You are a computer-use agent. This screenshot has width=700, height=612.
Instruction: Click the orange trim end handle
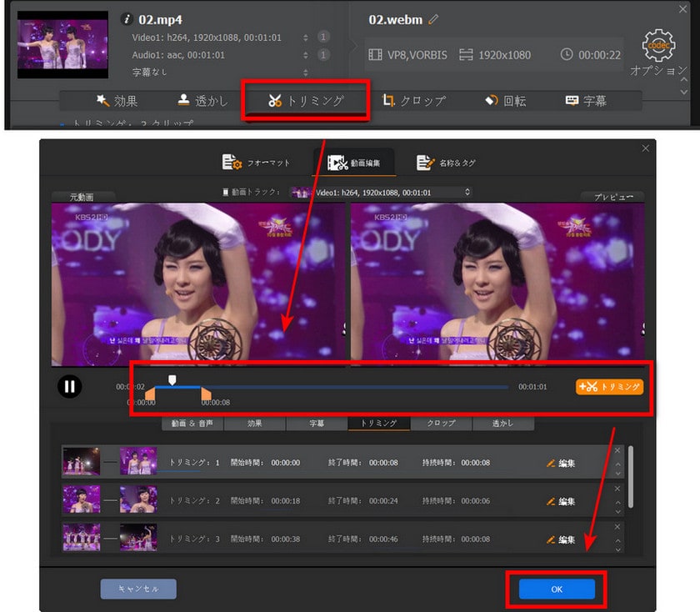(x=206, y=394)
